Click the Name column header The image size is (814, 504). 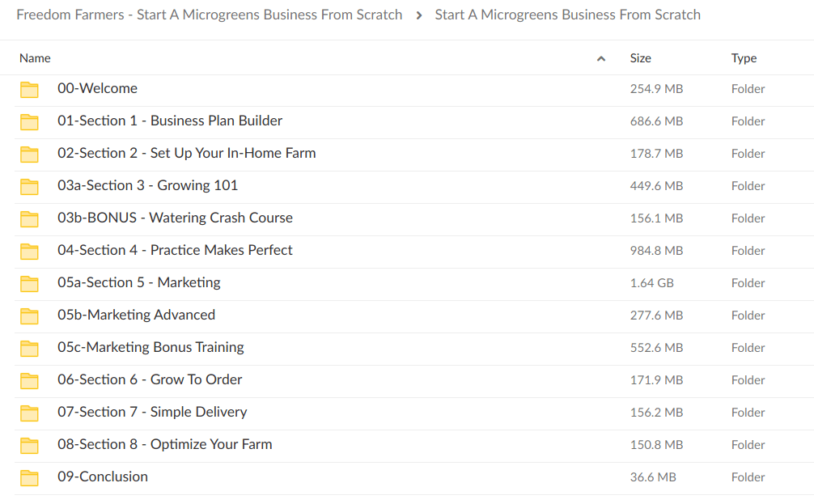tap(35, 58)
